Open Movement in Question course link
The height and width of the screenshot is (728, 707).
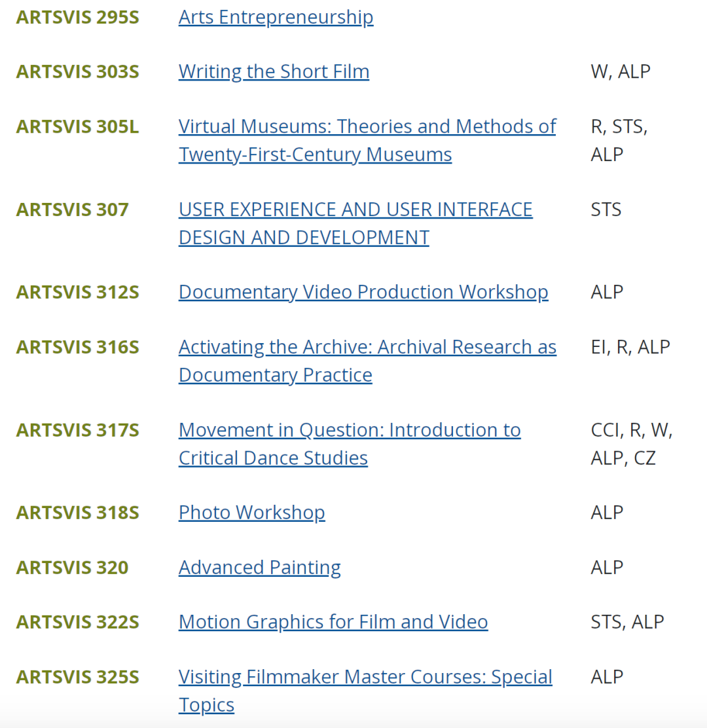coord(350,430)
